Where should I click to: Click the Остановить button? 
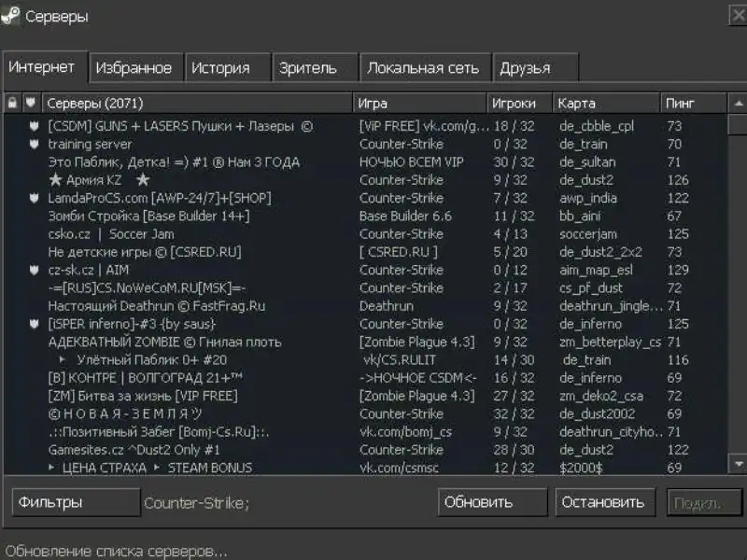(605, 502)
